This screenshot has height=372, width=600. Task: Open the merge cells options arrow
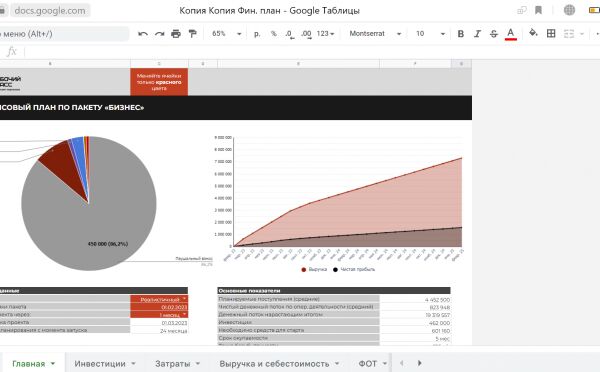click(x=582, y=34)
